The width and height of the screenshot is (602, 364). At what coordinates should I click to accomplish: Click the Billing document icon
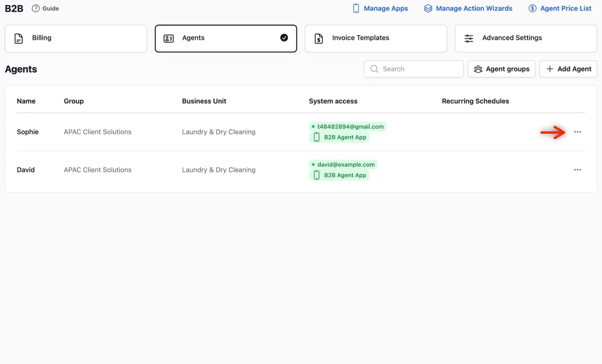(18, 38)
